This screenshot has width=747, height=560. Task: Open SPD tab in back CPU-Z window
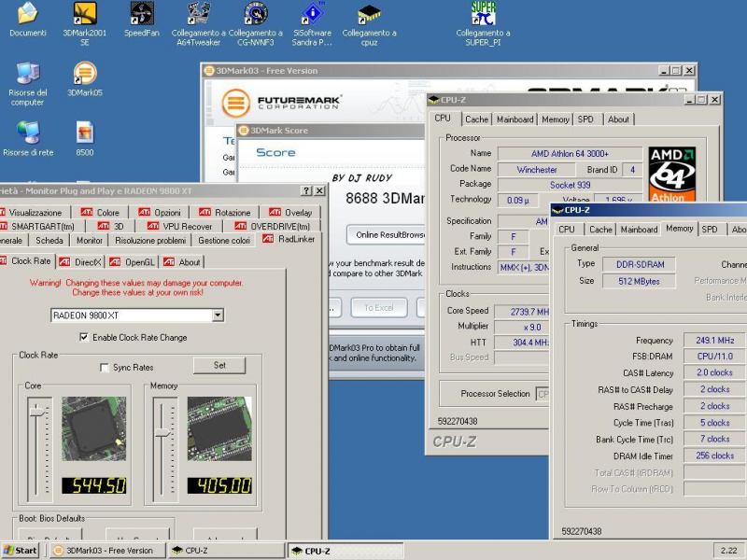pos(585,119)
